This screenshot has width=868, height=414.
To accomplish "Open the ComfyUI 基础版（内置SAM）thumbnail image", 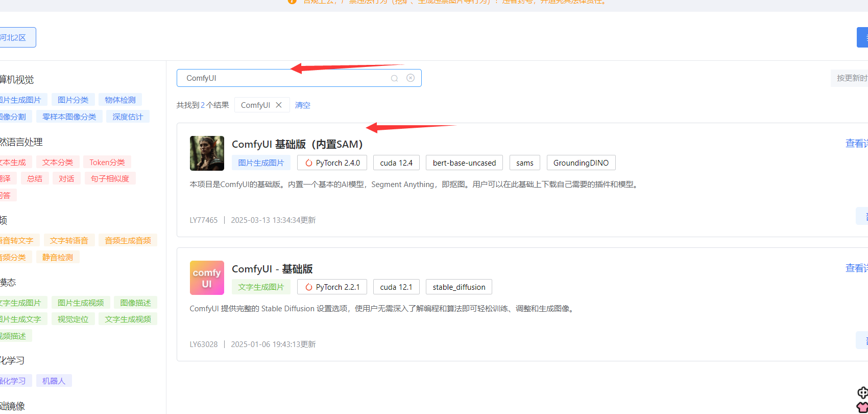I will [x=207, y=153].
